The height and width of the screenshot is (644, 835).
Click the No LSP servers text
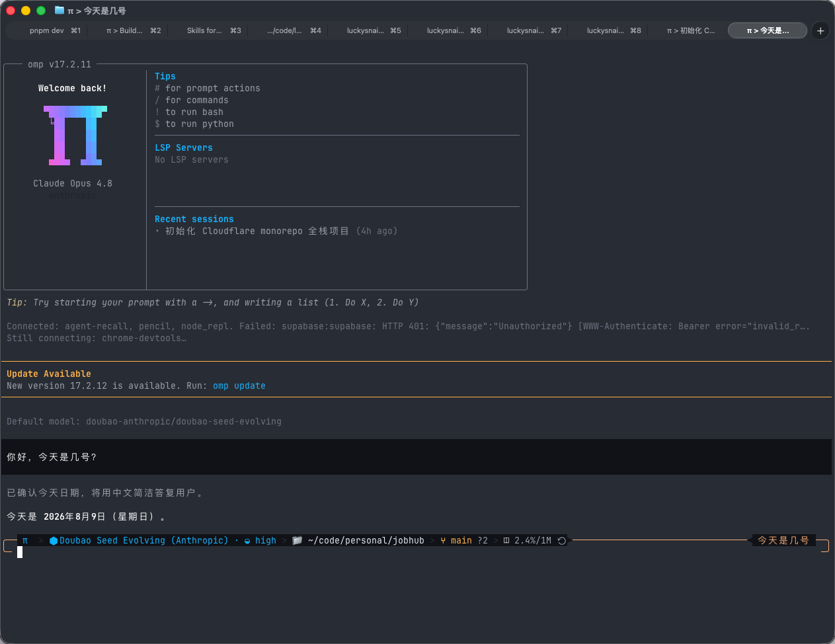point(192,160)
